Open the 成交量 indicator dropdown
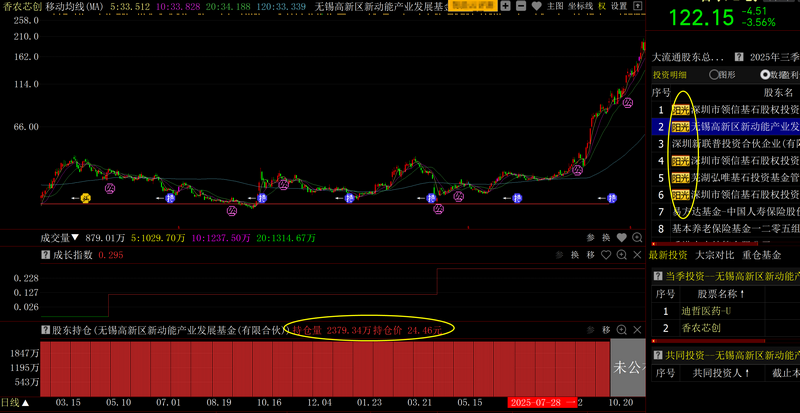This screenshot has width=800, height=413. coord(60,238)
